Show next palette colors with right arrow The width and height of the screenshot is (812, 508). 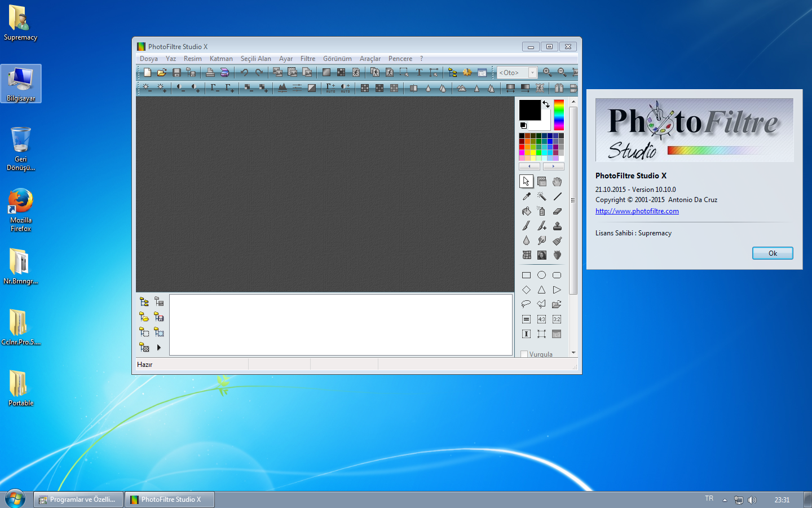pos(553,167)
